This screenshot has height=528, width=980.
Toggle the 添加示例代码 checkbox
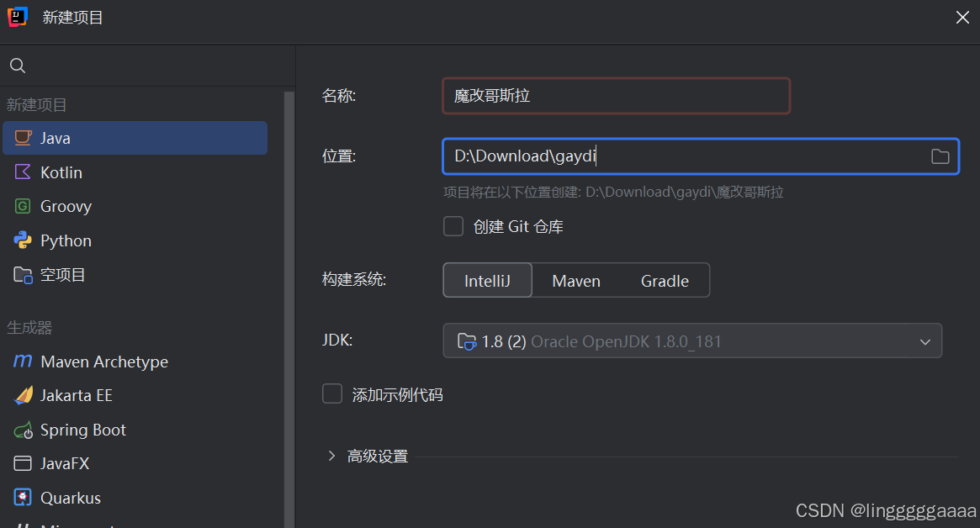[x=332, y=394]
